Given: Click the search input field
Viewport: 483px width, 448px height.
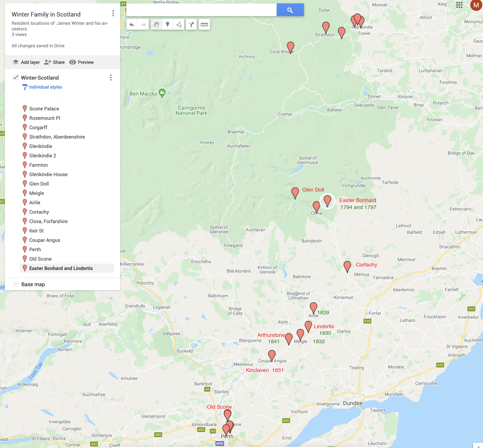Looking at the screenshot, I should (201, 10).
